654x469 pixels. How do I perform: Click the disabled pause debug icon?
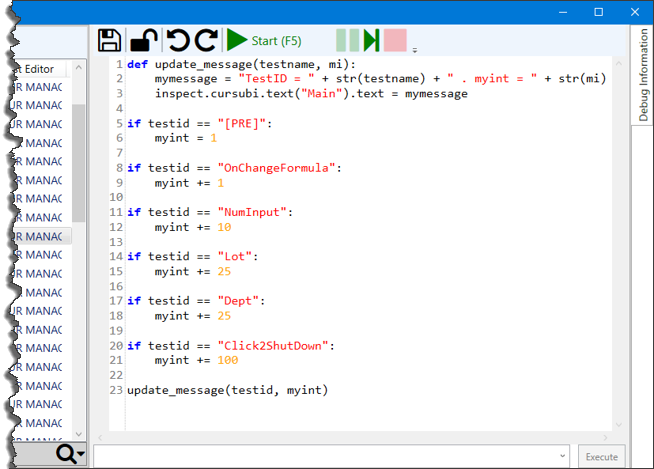pos(347,41)
